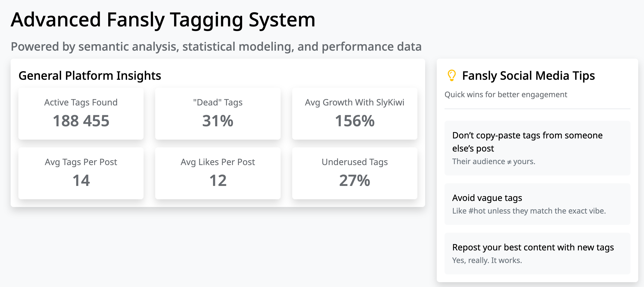Click the lightbulb icon beside Fansly Social Media Tips
The height and width of the screenshot is (287, 644).
452,75
